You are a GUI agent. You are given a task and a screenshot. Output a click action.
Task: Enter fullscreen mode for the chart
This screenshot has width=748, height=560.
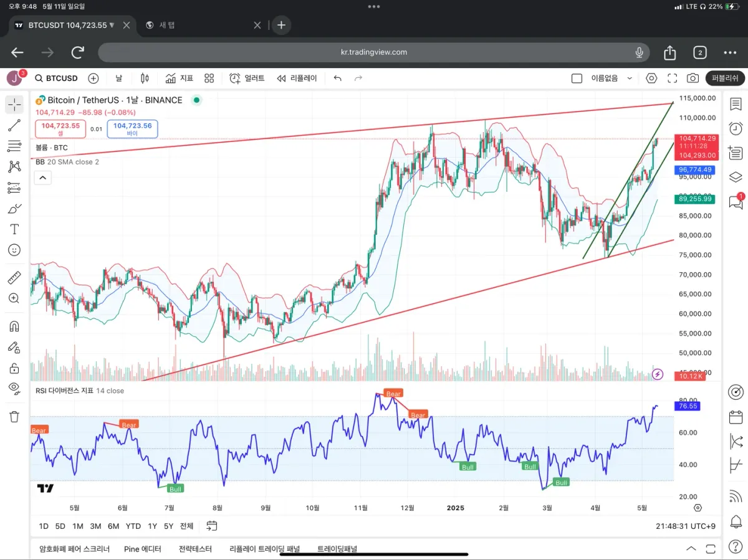coord(672,78)
